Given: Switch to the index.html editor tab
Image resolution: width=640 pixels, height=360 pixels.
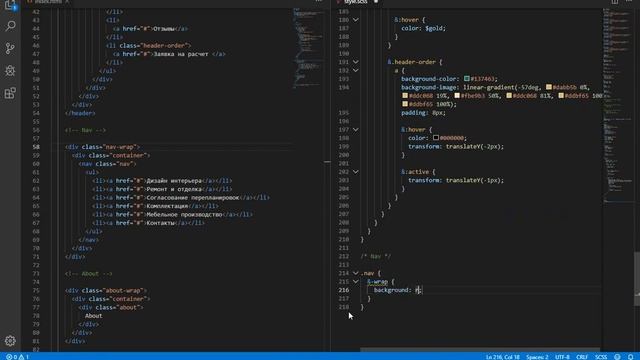Looking at the screenshot, I should [x=48, y=2].
